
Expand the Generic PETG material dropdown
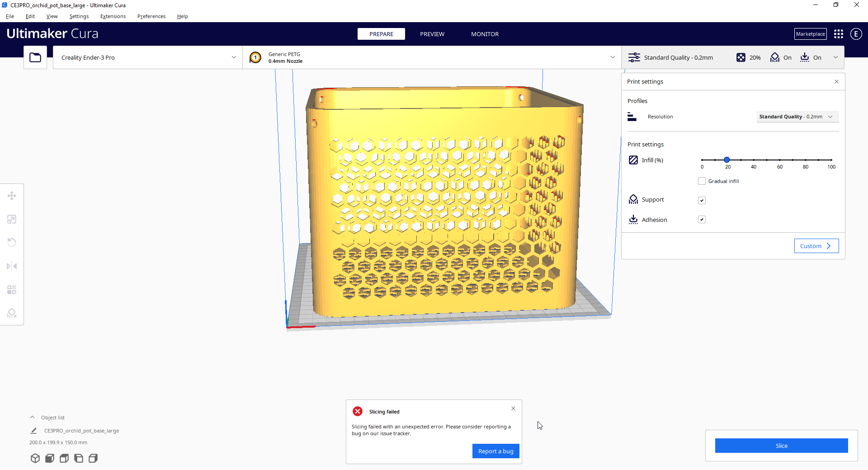click(613, 57)
